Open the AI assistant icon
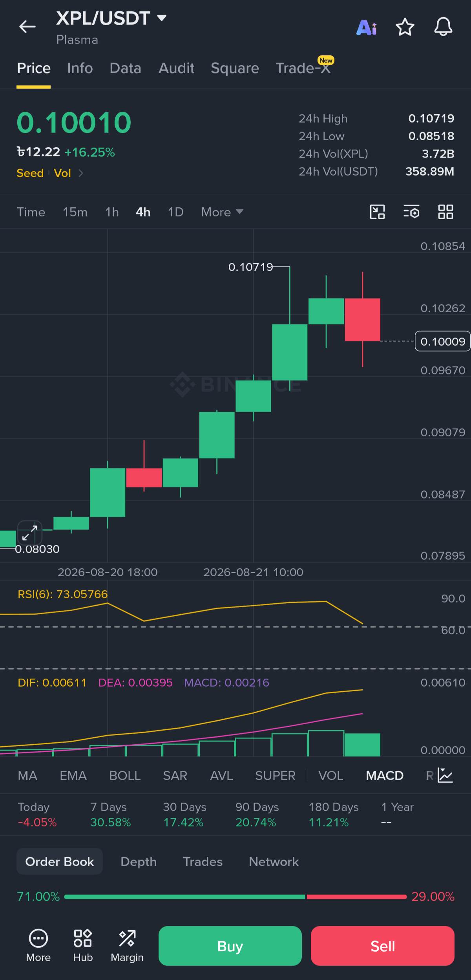This screenshot has height=980, width=471. [367, 27]
